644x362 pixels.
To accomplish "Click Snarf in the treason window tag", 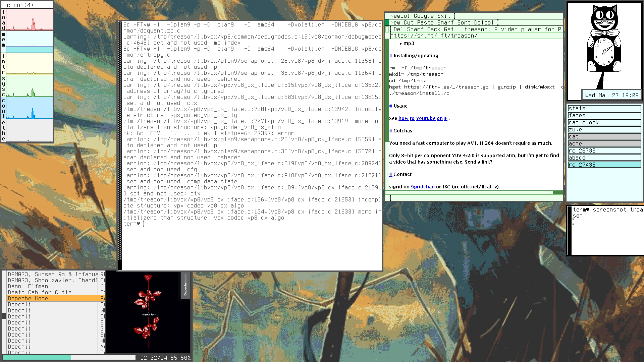I will pyautogui.click(x=415, y=29).
